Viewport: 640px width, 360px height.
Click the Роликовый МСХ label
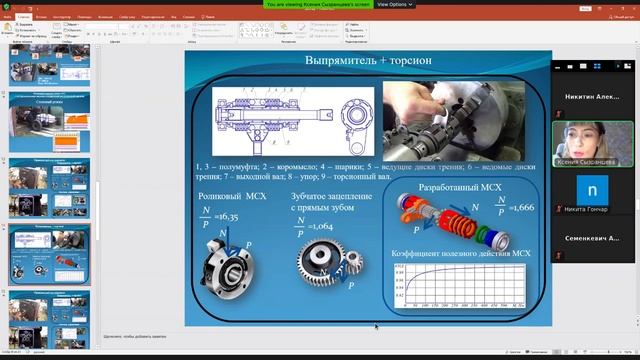click(232, 196)
